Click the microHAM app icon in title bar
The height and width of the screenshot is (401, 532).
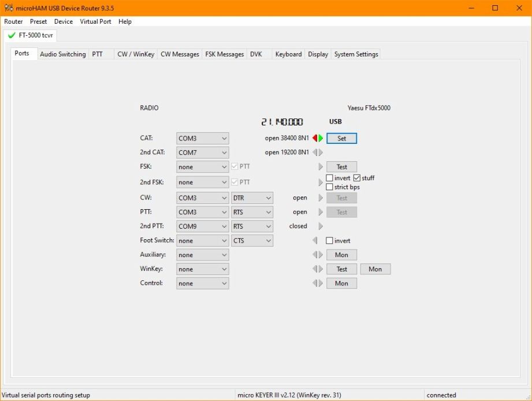tap(7, 8)
